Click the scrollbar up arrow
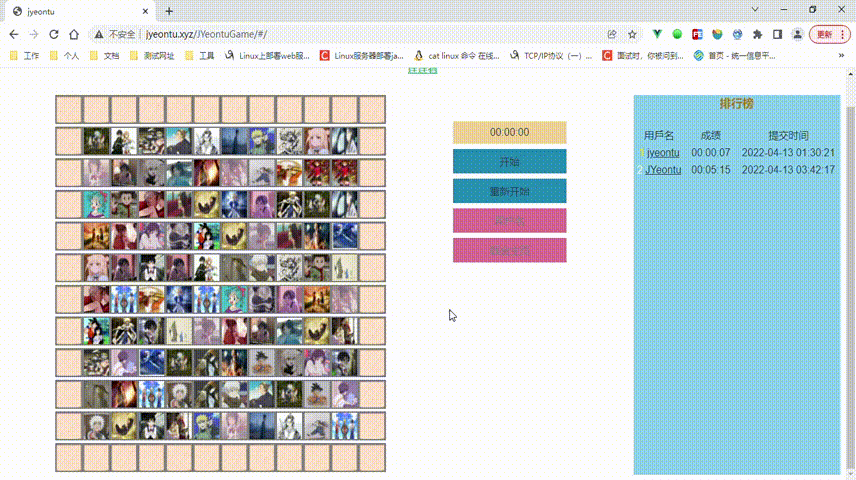The height and width of the screenshot is (480, 856). (x=851, y=73)
